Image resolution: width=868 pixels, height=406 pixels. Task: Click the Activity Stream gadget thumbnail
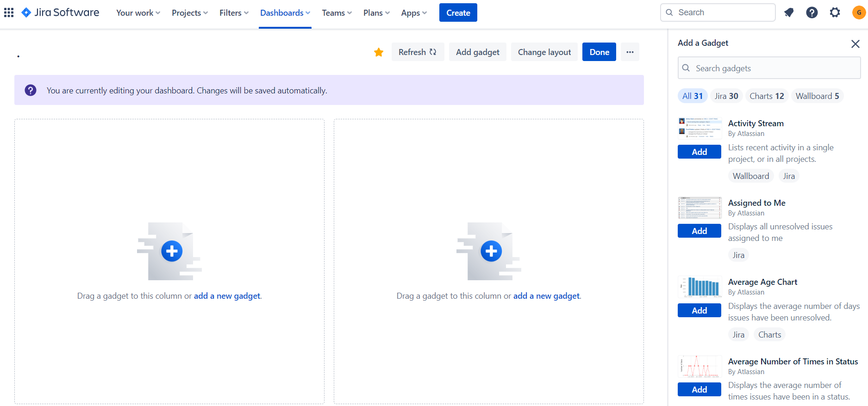click(x=699, y=128)
